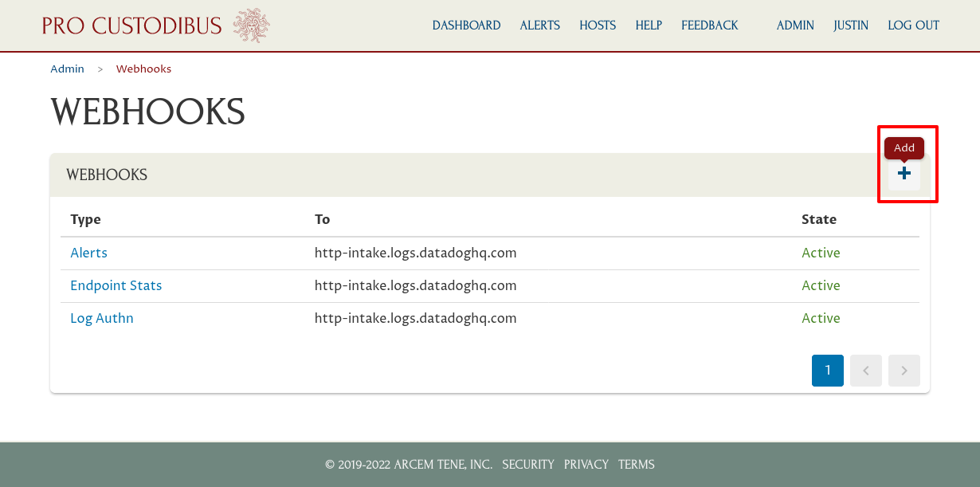Screen dimensions: 980x487
Task: Click datadoghq URL in Alerts row
Action: point(416,253)
